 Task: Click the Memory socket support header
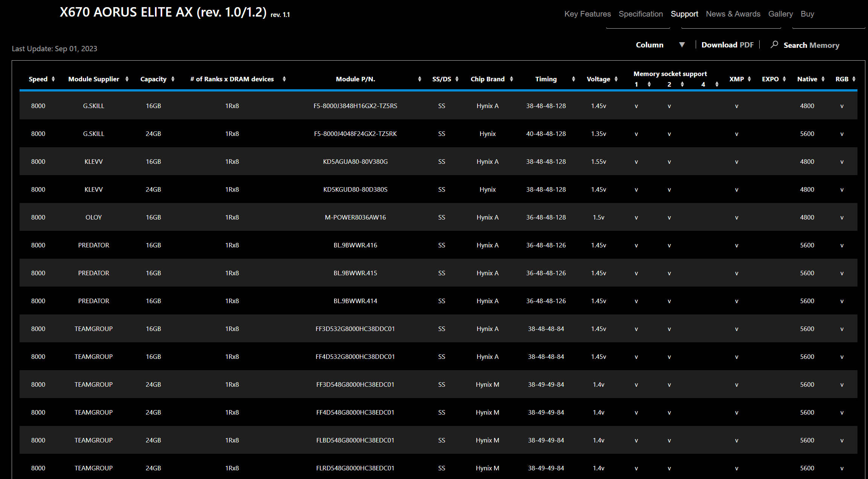[x=670, y=74]
